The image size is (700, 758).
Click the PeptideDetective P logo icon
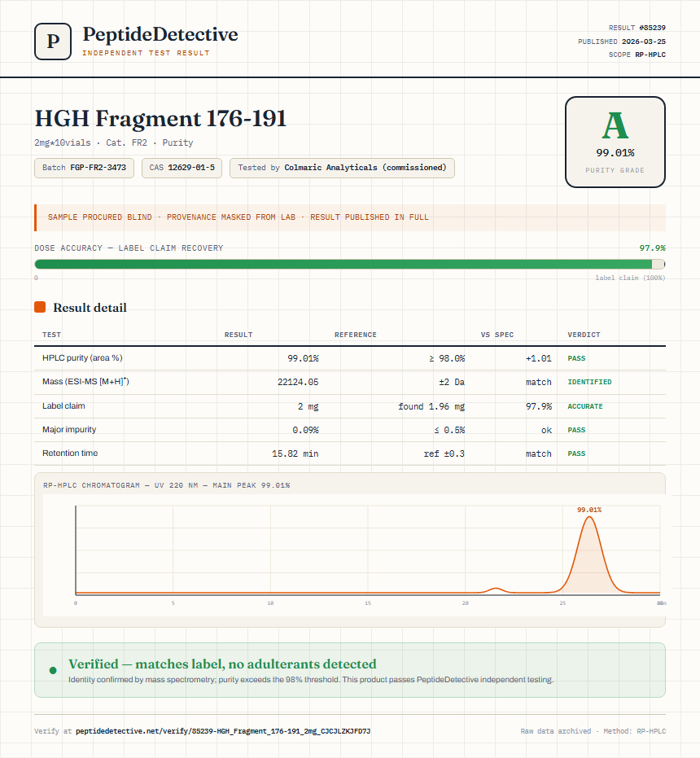(x=53, y=42)
